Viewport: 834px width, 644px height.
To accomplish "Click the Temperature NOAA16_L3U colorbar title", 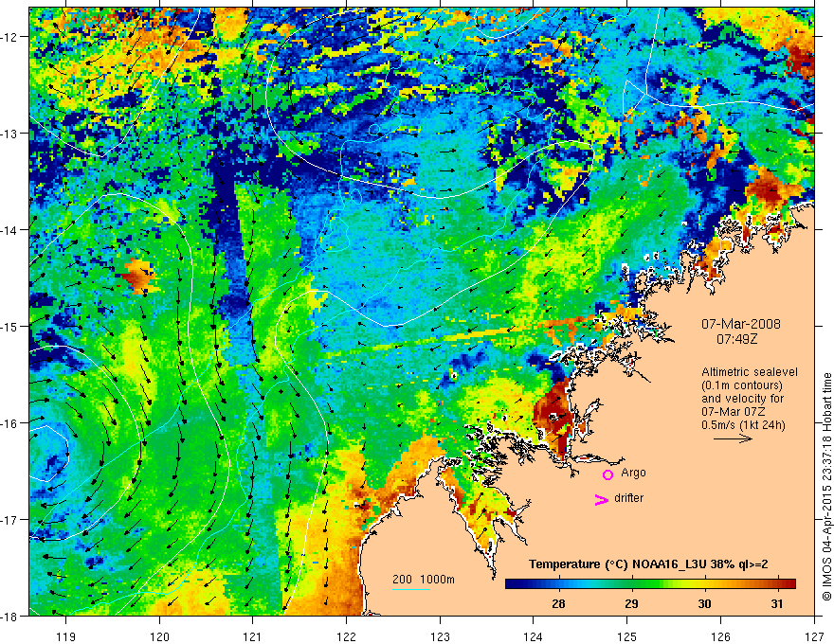I will (x=648, y=564).
